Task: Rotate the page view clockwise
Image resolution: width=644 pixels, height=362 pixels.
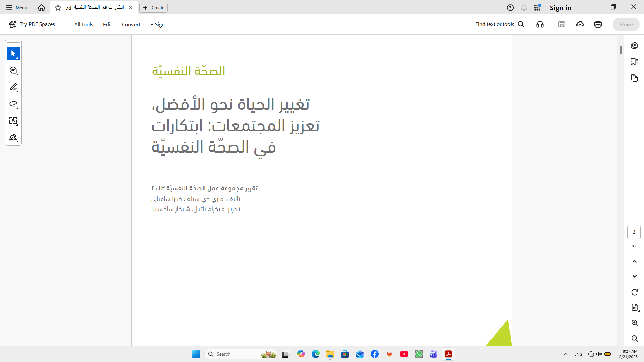Action: tap(635, 292)
